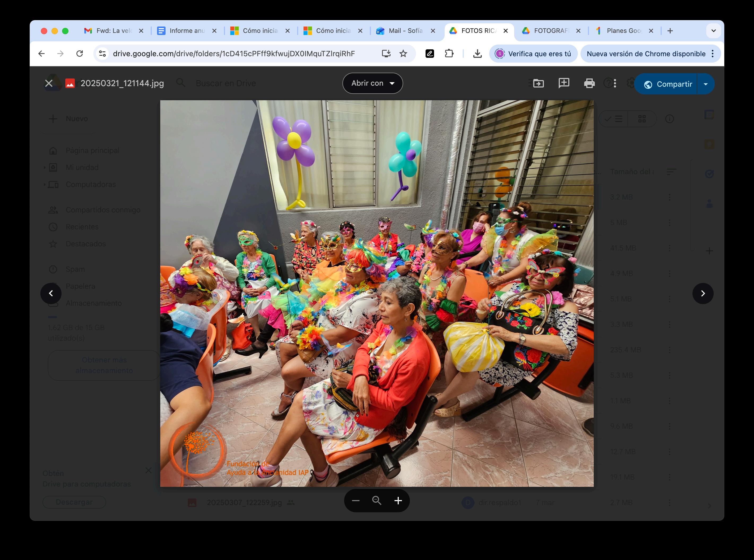Open the 'Abrir con' dropdown
The image size is (754, 560).
point(372,83)
